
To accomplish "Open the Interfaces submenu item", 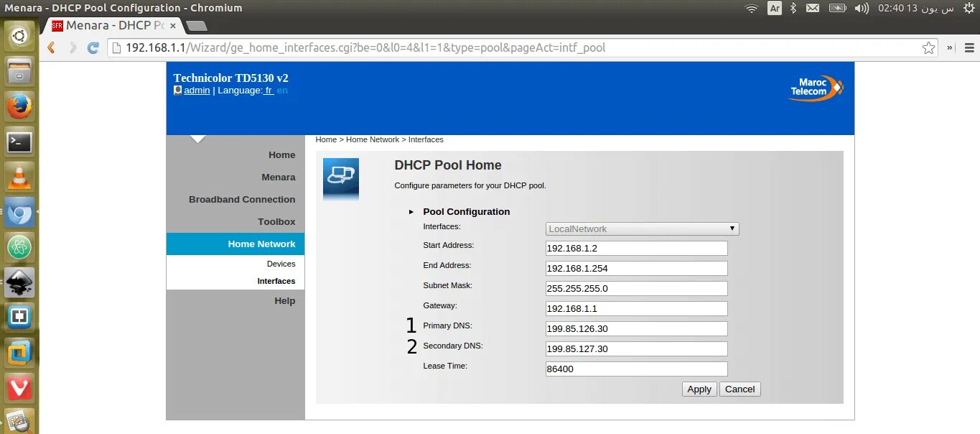I will coord(276,281).
